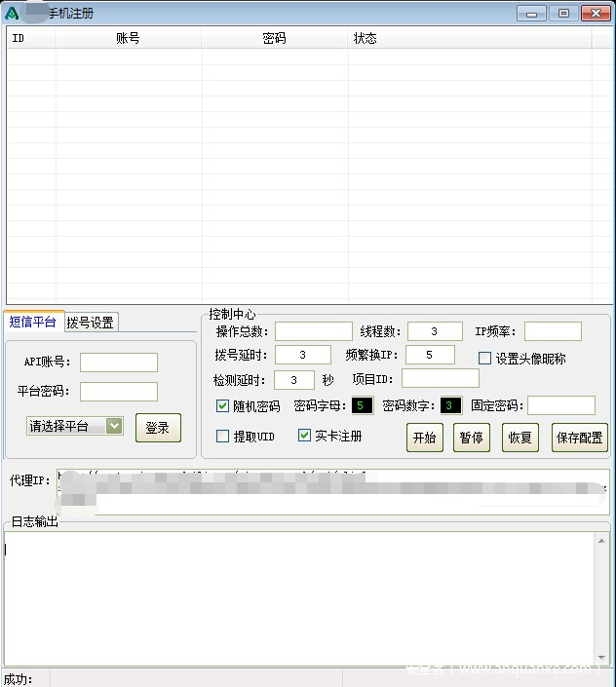Select the 短信平台 tab
The width and height of the screenshot is (616, 687).
[33, 323]
